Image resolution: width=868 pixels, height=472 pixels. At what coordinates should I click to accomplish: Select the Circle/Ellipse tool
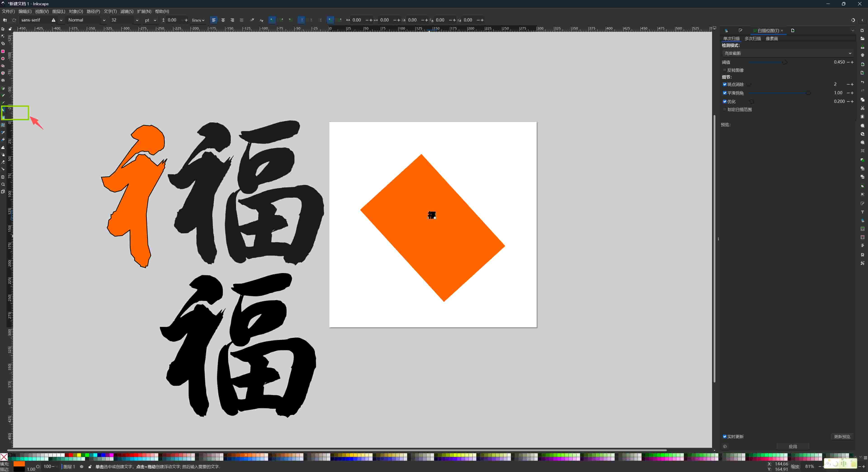point(3,58)
